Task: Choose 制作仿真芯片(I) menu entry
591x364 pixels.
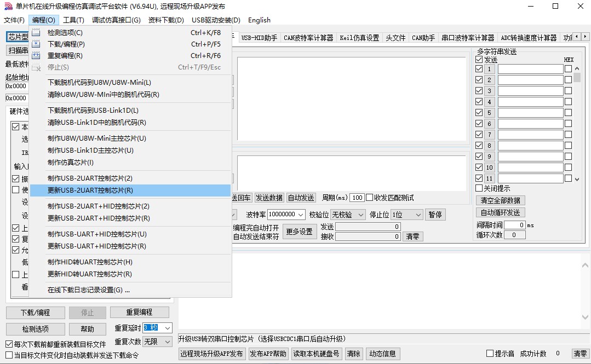Action: click(130, 163)
